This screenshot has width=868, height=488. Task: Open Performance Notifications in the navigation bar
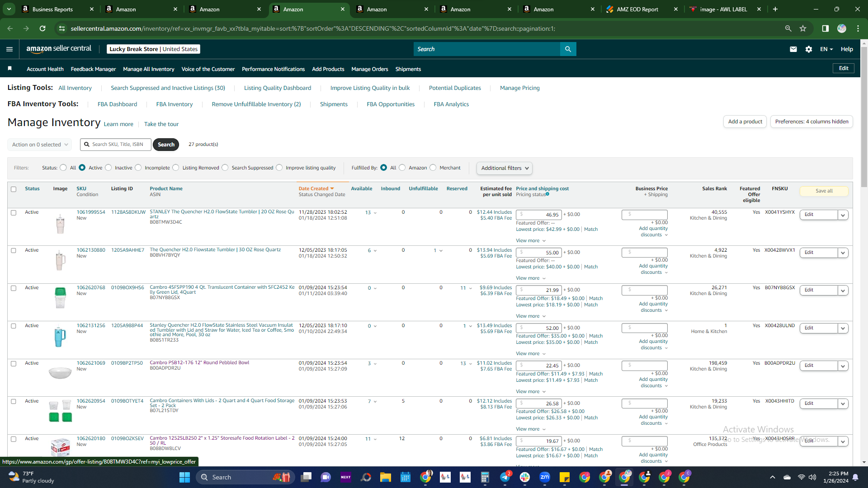click(273, 69)
